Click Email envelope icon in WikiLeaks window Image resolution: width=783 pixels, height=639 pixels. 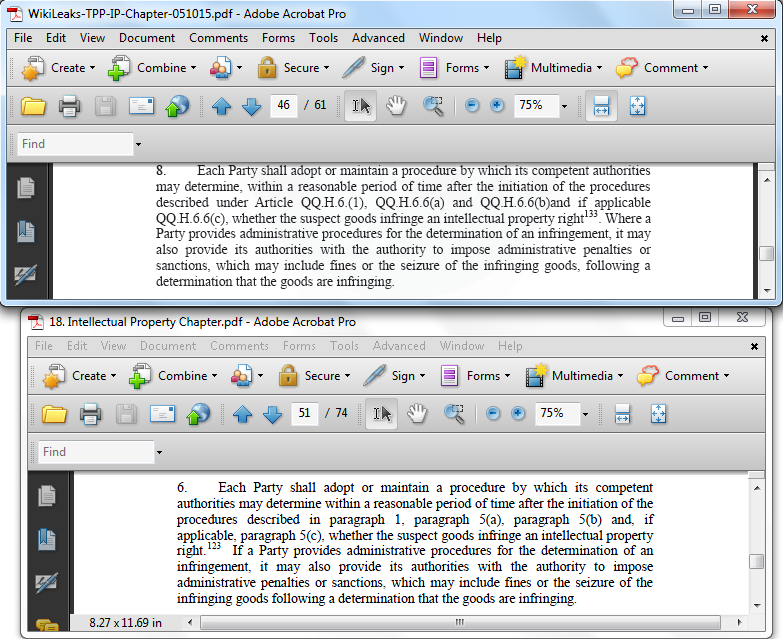(x=141, y=106)
